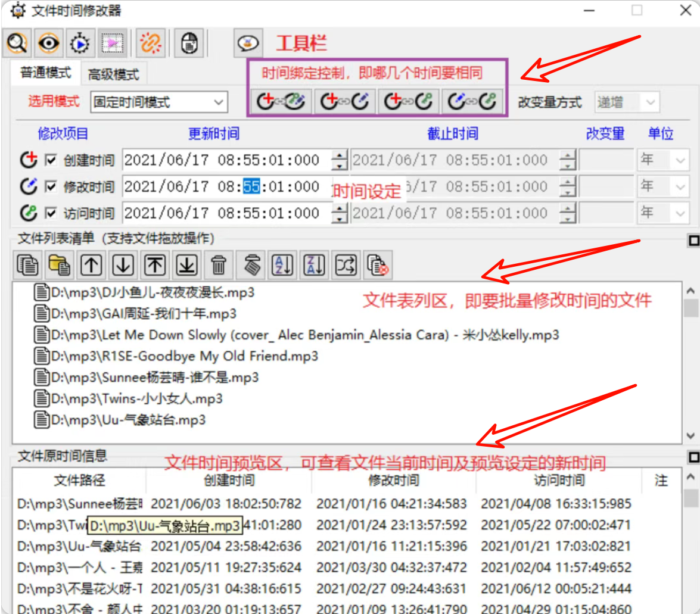This screenshot has width=700, height=614.
Task: Click the 创建时间 change amount field
Action: point(606,160)
